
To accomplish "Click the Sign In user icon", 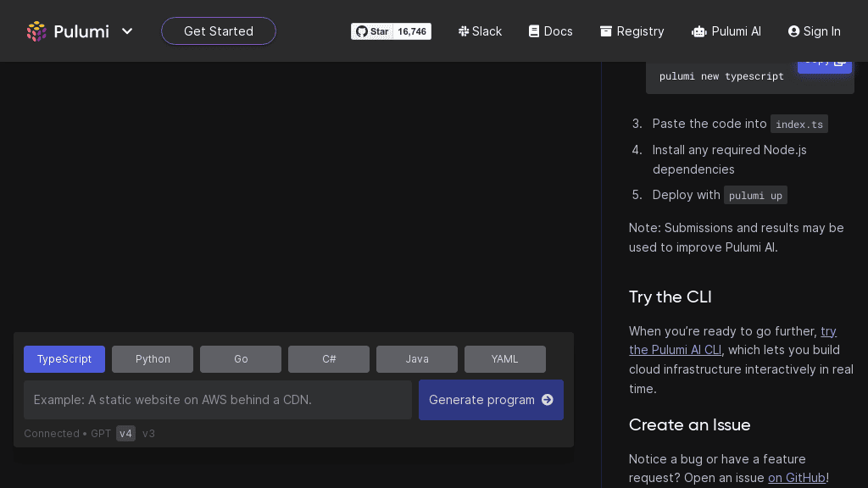I will [x=794, y=31].
